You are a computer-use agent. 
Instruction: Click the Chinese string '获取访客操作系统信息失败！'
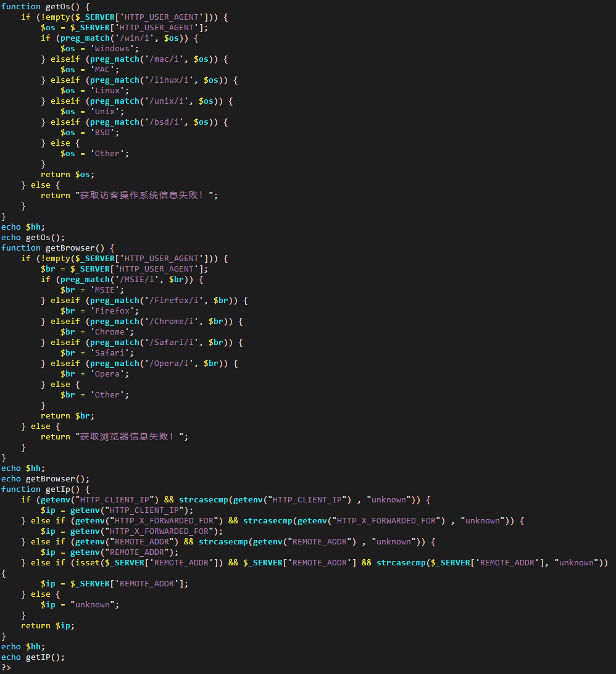pyautogui.click(x=141, y=195)
